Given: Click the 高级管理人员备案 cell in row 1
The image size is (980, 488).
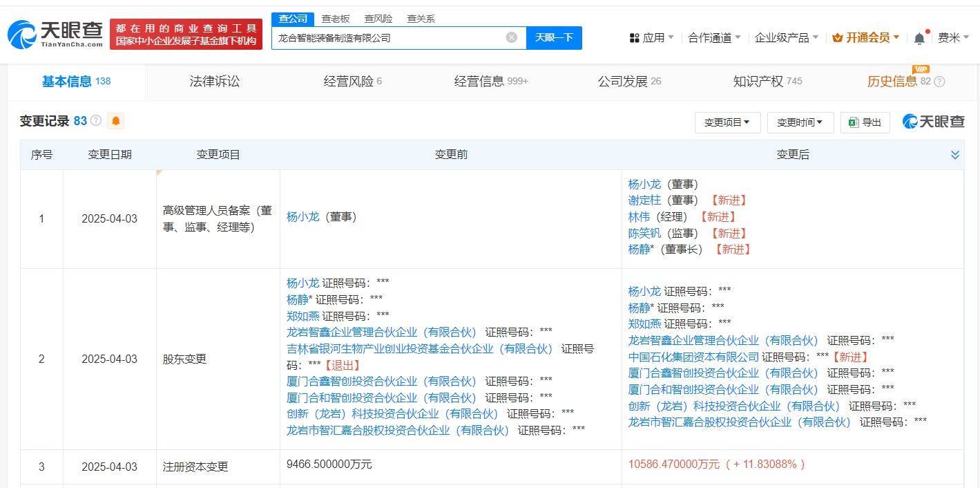Looking at the screenshot, I should pyautogui.click(x=218, y=218).
